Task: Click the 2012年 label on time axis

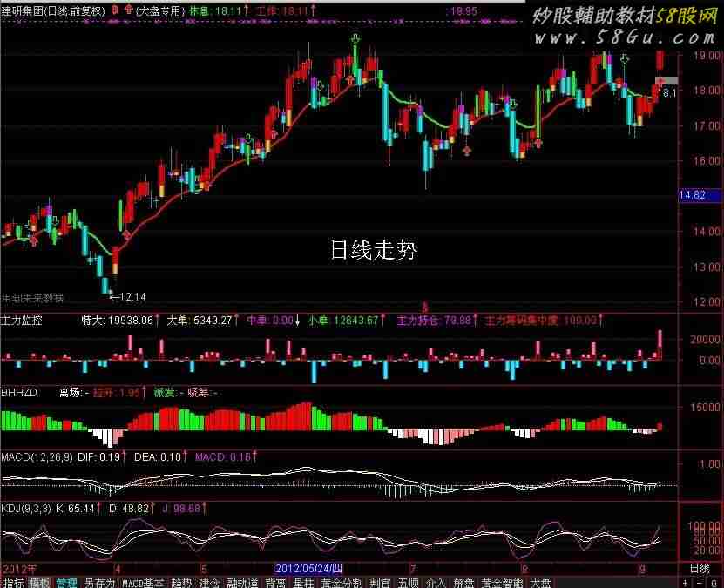Action: tap(19, 569)
